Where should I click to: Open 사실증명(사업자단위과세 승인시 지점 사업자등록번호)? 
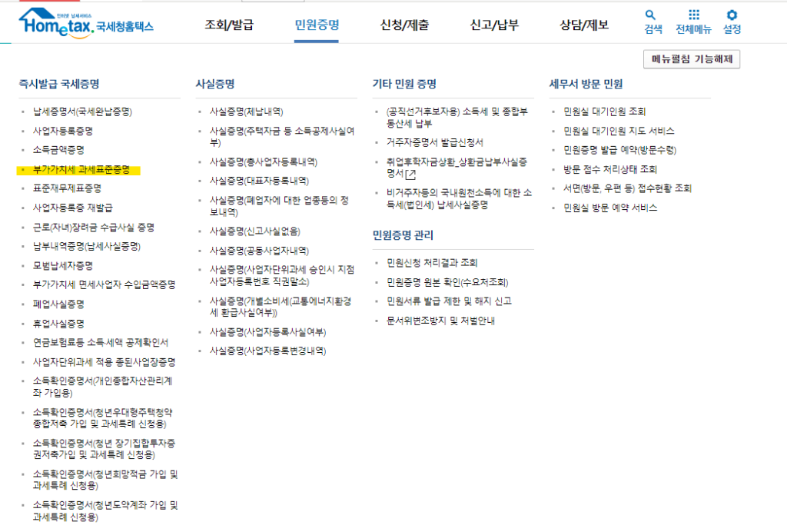pos(282,275)
